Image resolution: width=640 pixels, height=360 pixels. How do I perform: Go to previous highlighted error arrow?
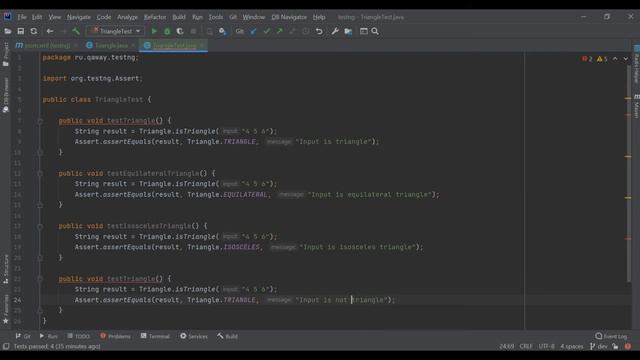(615, 59)
